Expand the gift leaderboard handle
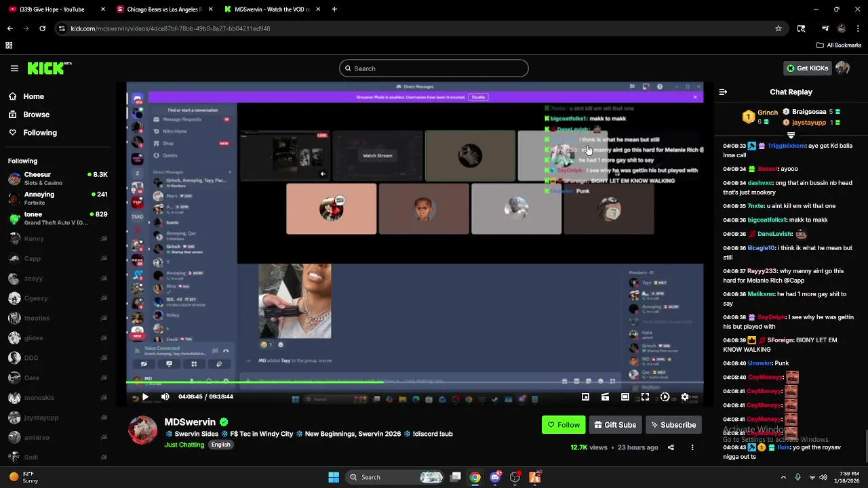This screenshot has width=868, height=488. [x=791, y=136]
